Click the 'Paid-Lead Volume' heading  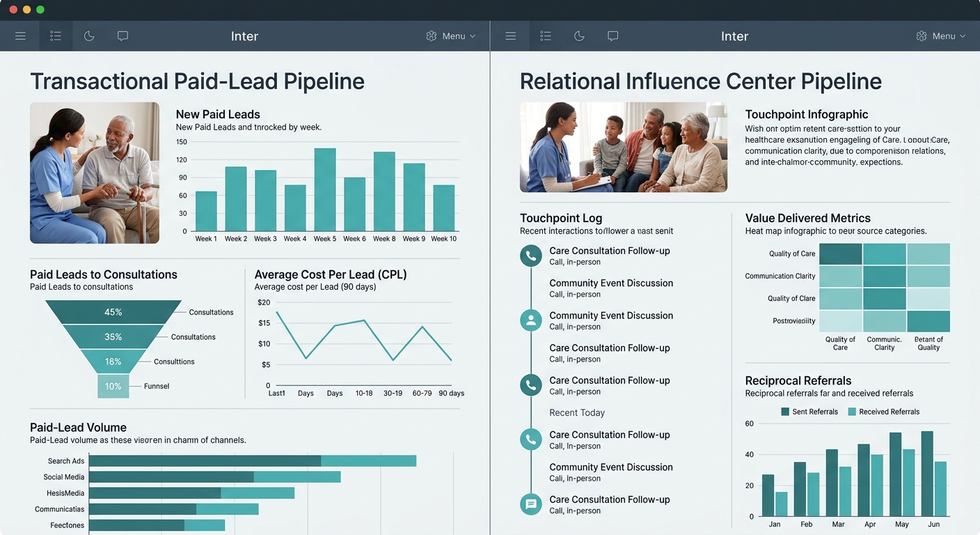[x=78, y=428]
